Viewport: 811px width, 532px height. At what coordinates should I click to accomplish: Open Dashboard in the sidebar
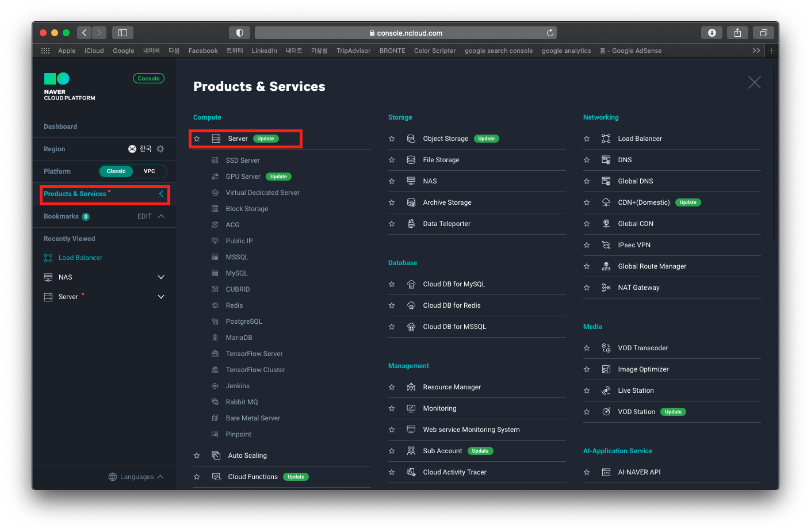60,127
